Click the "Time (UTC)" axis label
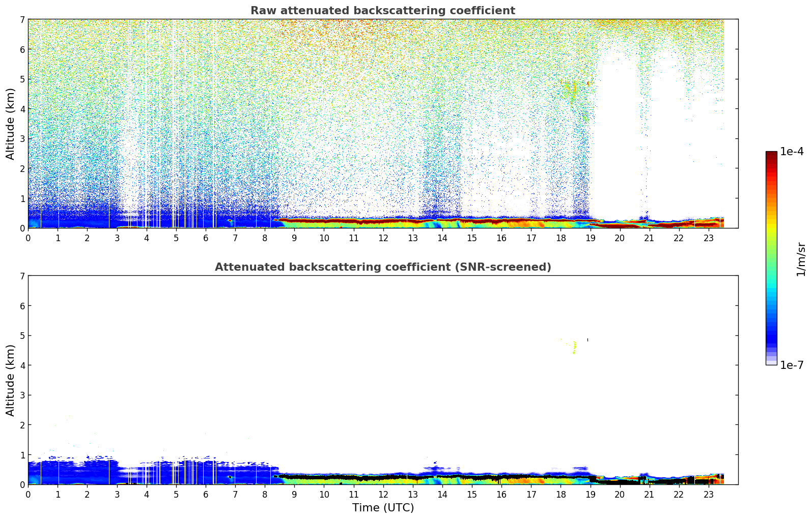 [x=382, y=508]
